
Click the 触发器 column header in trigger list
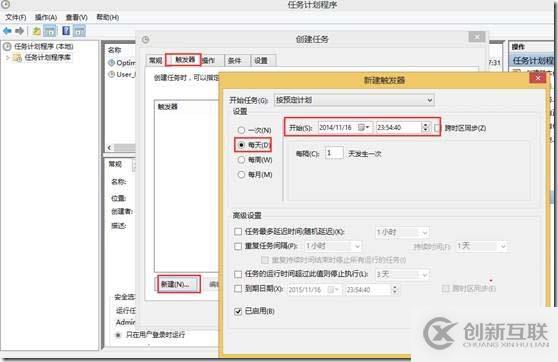[x=167, y=107]
